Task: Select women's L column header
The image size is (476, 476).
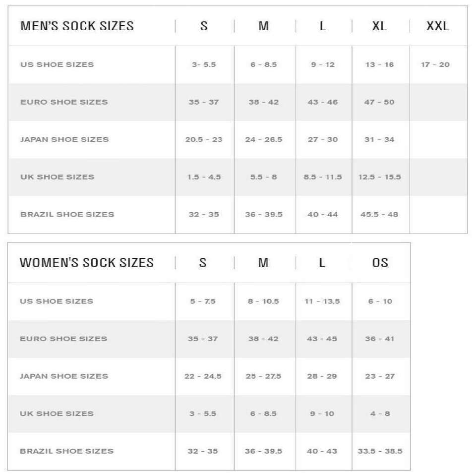Action: (x=322, y=263)
